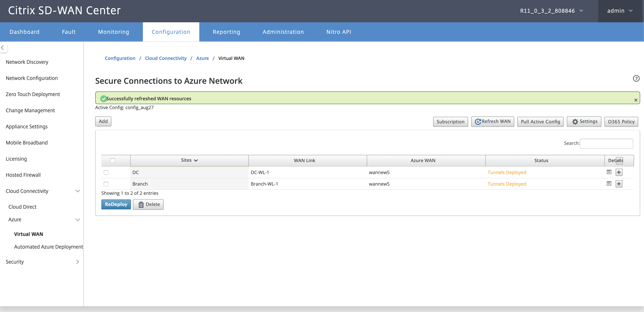Click Refresh WAN button
The height and width of the screenshot is (312, 644).
click(x=493, y=122)
